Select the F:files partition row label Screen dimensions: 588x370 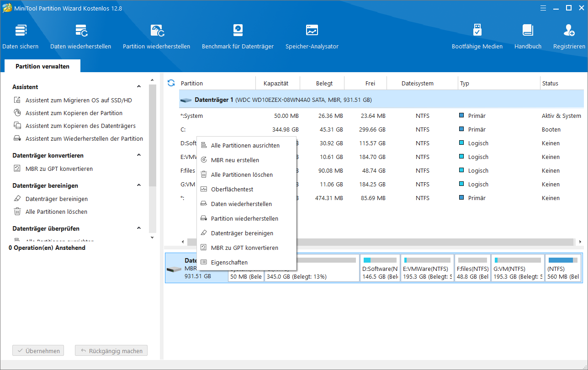188,170
